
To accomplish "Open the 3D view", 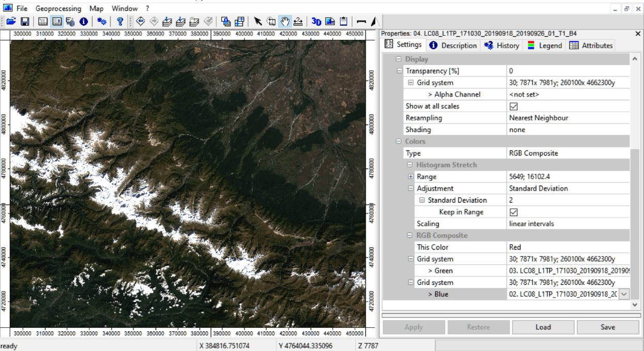I will (x=316, y=22).
